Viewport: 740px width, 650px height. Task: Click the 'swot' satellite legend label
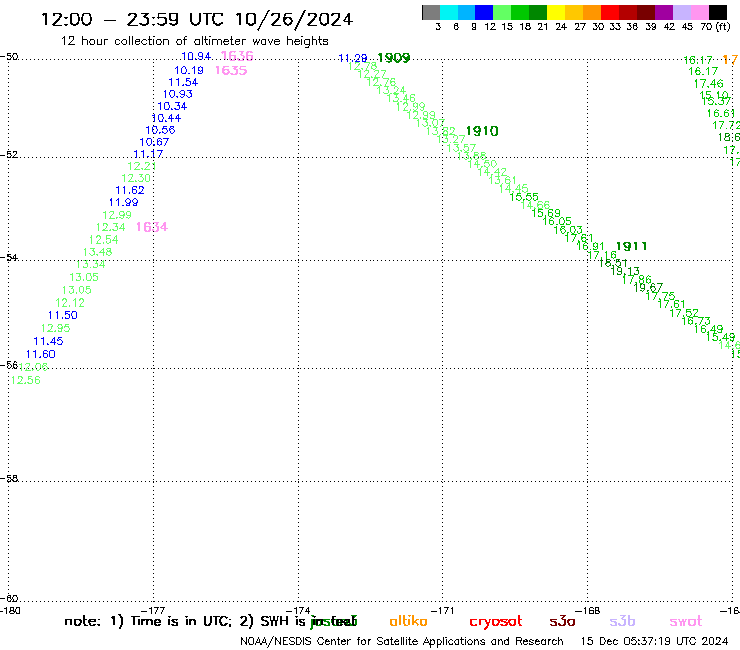click(686, 622)
